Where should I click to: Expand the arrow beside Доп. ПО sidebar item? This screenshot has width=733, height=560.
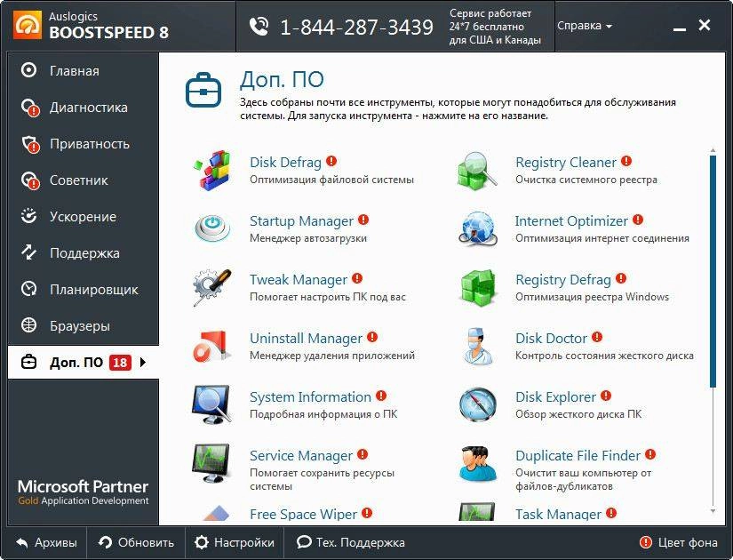[x=143, y=362]
